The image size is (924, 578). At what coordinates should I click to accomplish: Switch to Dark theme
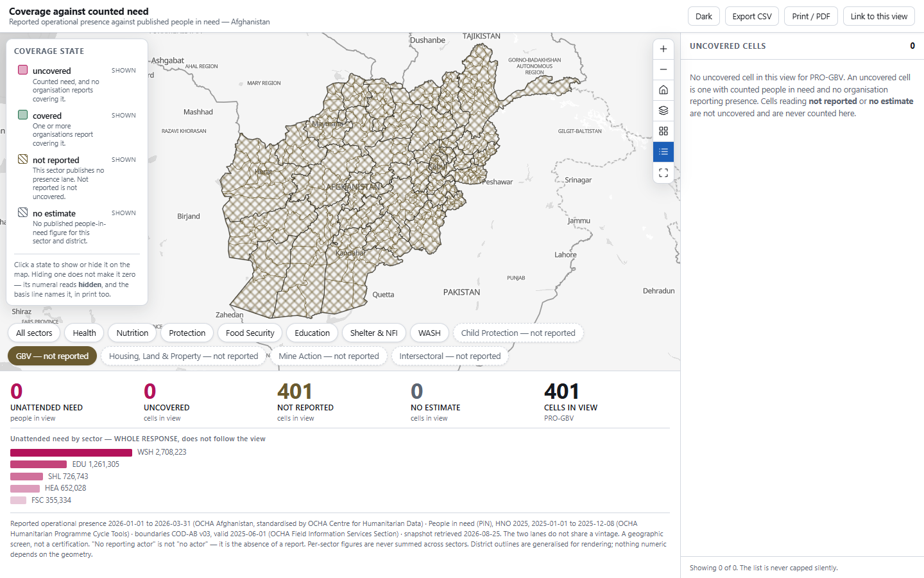tap(704, 16)
